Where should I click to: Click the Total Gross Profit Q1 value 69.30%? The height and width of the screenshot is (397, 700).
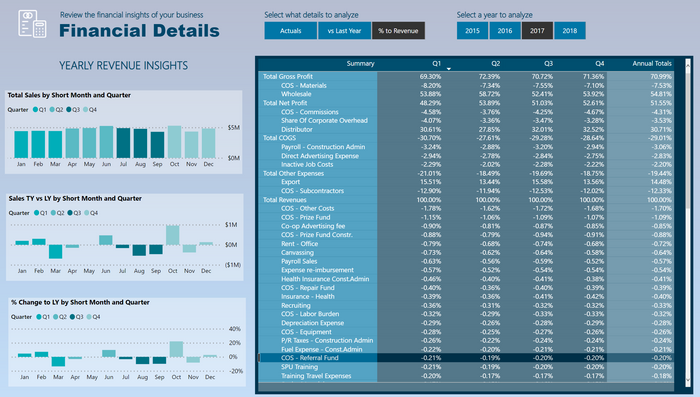pyautogui.click(x=430, y=76)
